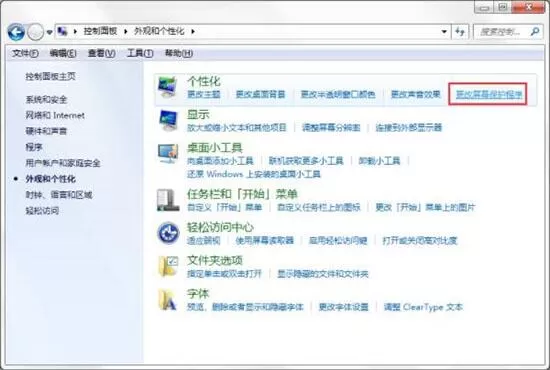550x370 pixels.
Task: Click the 桌面小工具 icon
Action: point(168,154)
